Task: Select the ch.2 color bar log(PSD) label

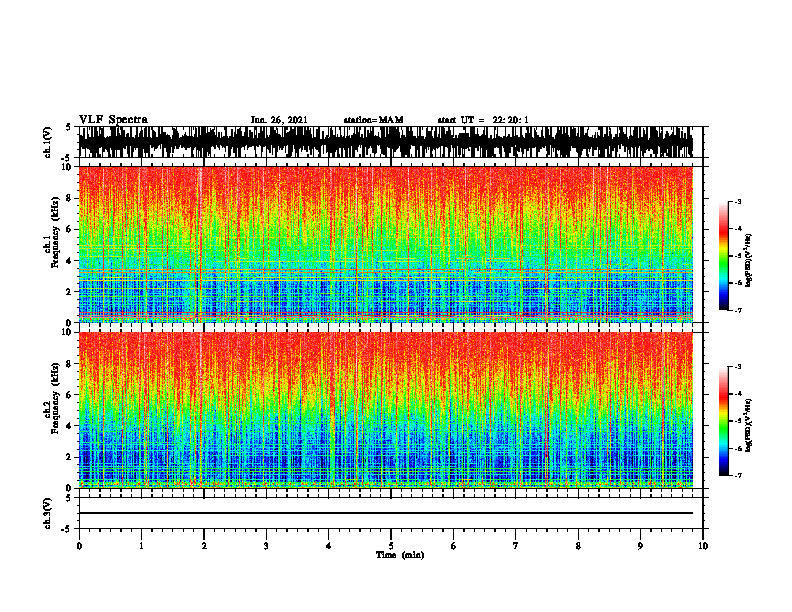Action: point(749,425)
